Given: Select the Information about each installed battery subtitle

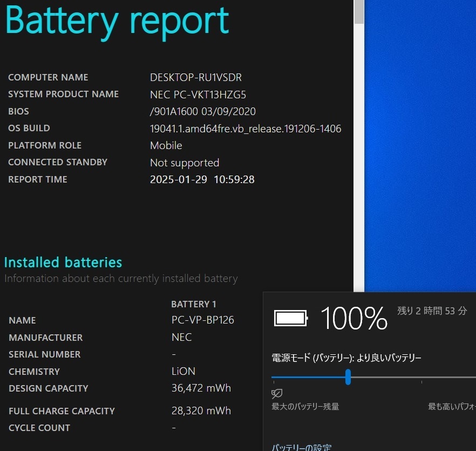Looking at the screenshot, I should point(121,279).
